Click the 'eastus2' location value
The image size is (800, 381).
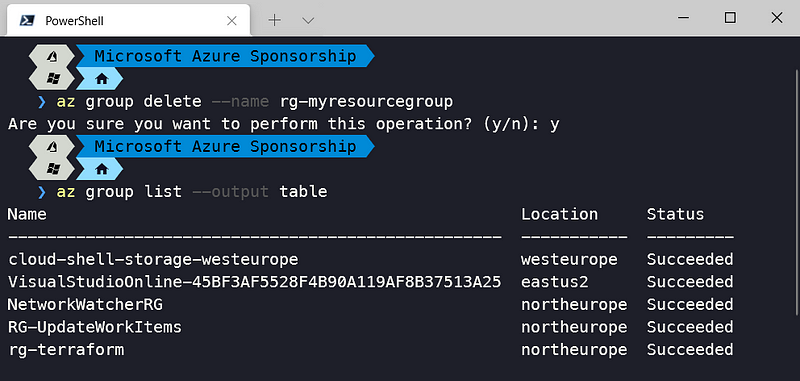coord(555,282)
